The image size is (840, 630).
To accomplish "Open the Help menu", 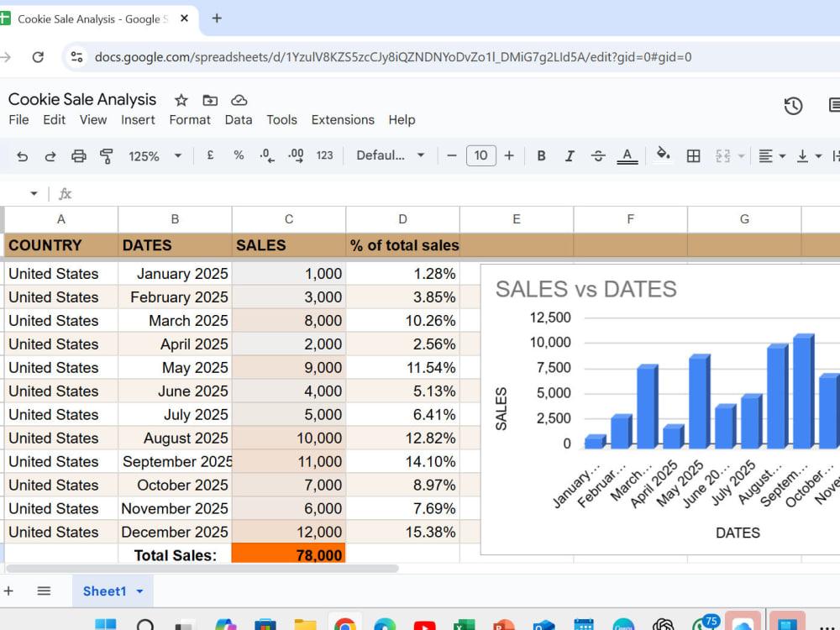I will [x=402, y=120].
